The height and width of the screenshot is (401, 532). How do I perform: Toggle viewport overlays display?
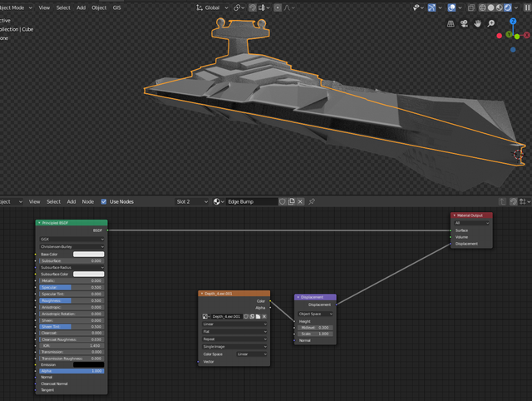[451, 7]
